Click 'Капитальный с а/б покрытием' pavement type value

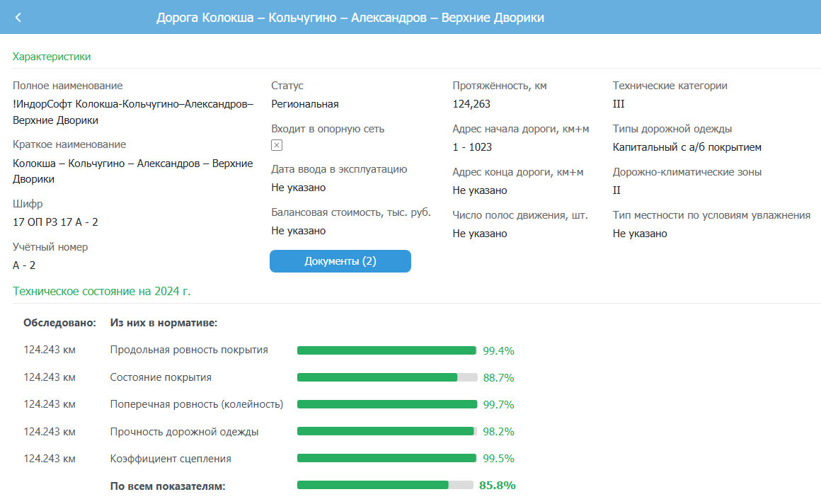687,147
